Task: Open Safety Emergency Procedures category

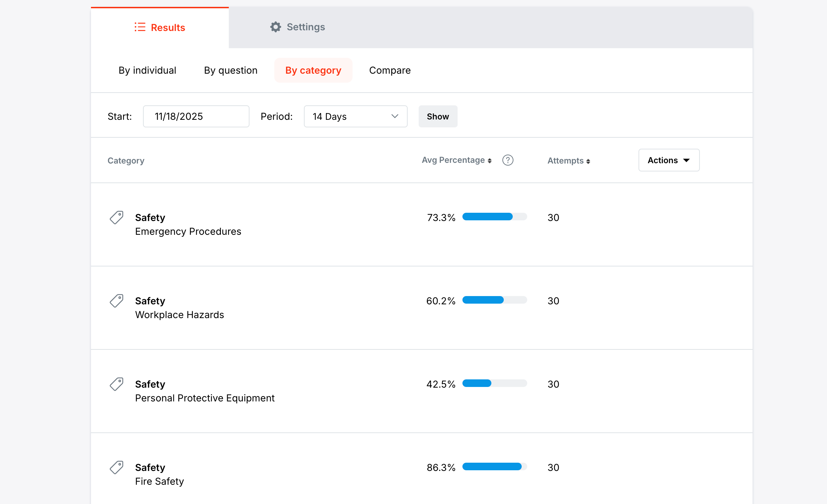Action: 188,224
